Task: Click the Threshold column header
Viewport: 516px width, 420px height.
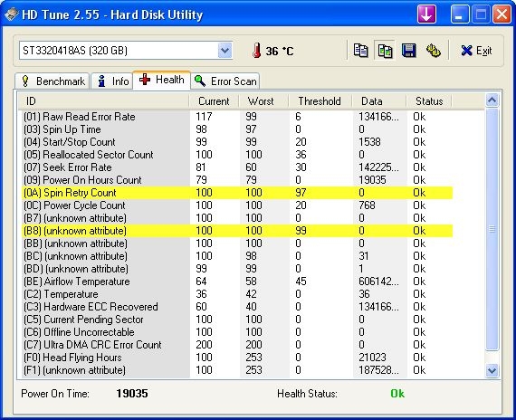Action: (320, 101)
